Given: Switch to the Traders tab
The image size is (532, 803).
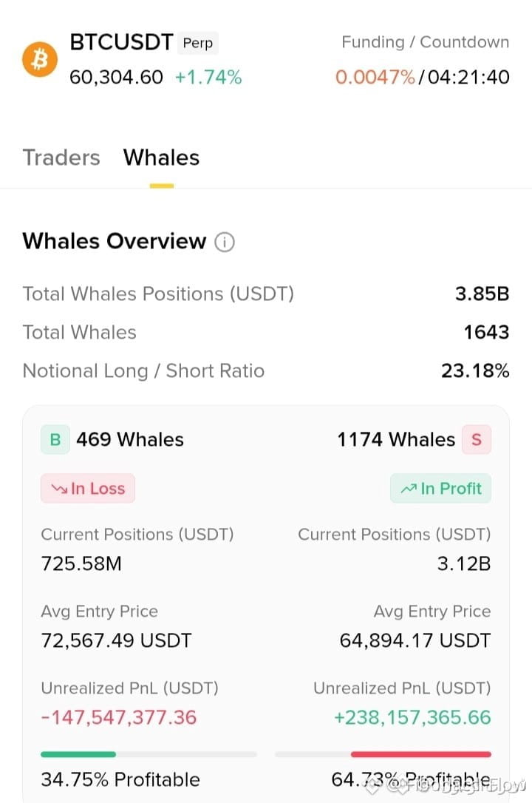Looking at the screenshot, I should (61, 157).
